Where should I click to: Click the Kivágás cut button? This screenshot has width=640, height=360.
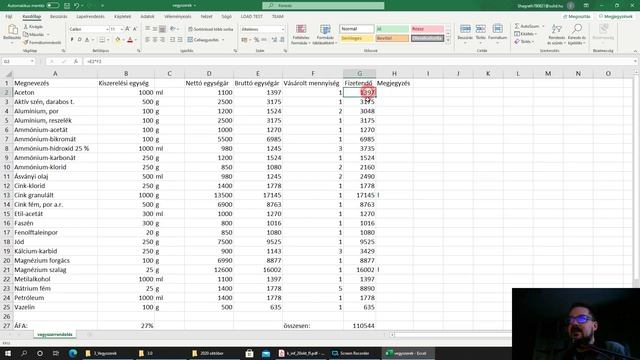tap(33, 27)
